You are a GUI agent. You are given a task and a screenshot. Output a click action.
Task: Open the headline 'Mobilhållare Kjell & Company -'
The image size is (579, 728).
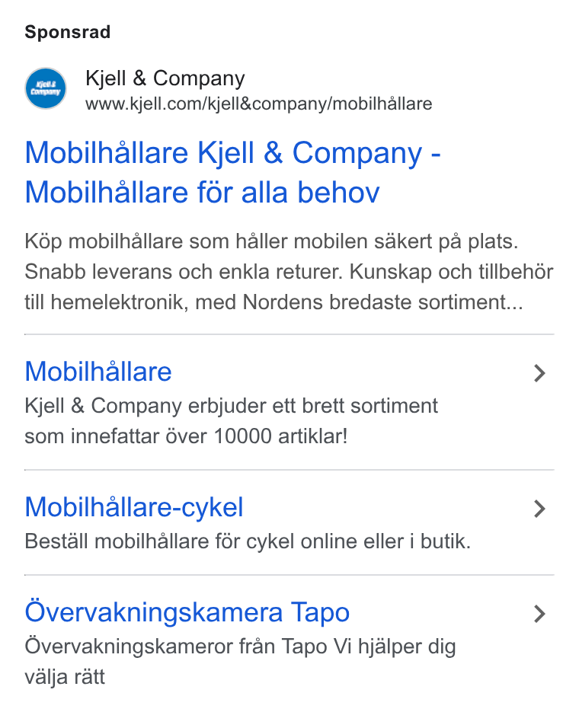(232, 153)
